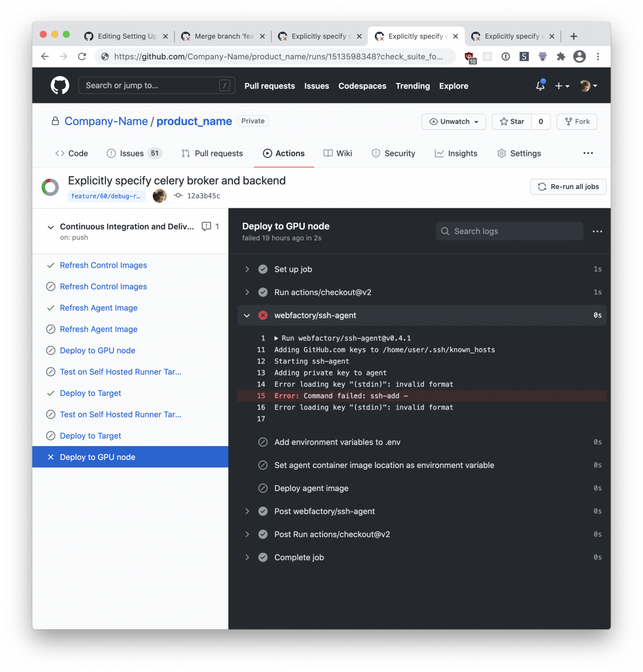Click the Search logs input field
The image size is (643, 672).
[x=509, y=231]
